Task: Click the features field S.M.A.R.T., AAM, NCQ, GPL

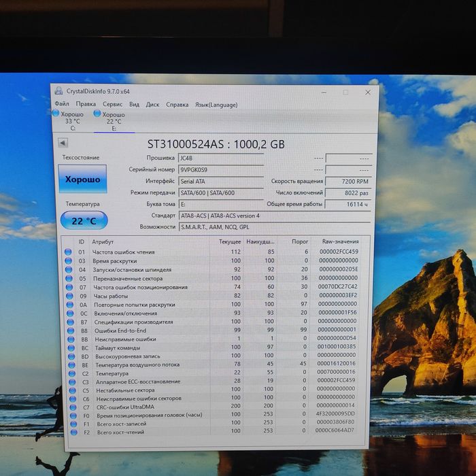Action: tap(275, 227)
